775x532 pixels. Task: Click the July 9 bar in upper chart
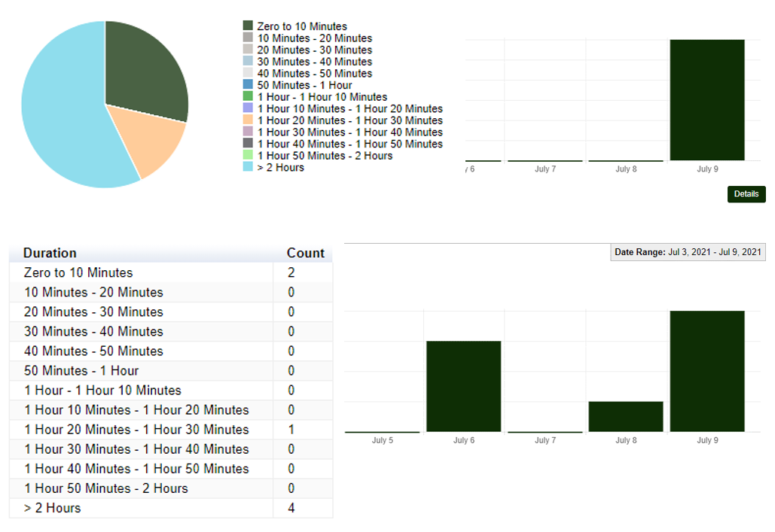706,99
